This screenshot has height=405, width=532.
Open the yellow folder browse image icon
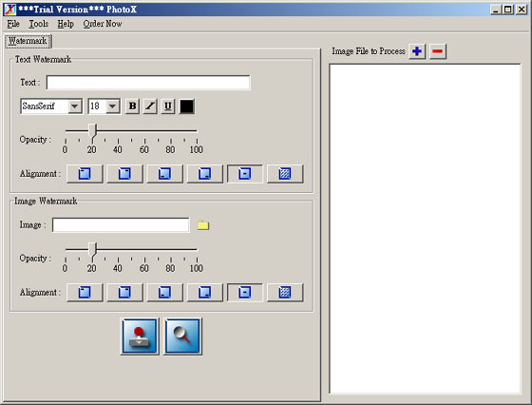(203, 225)
